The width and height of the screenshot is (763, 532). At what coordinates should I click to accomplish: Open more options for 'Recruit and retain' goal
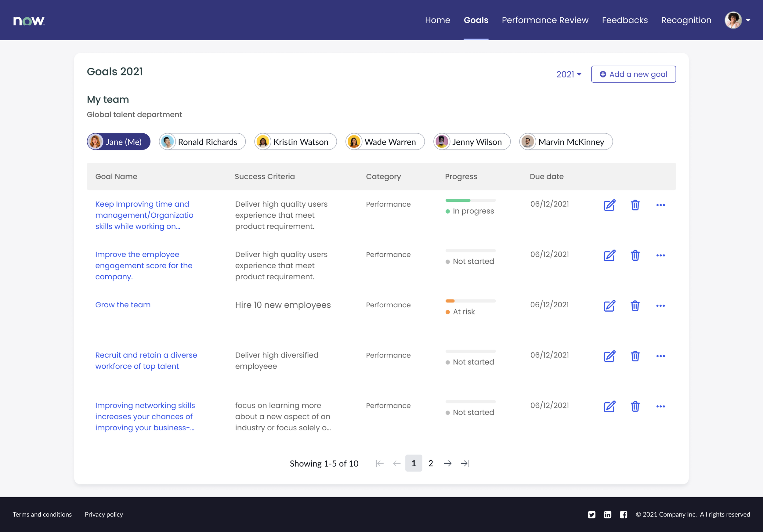pos(660,356)
